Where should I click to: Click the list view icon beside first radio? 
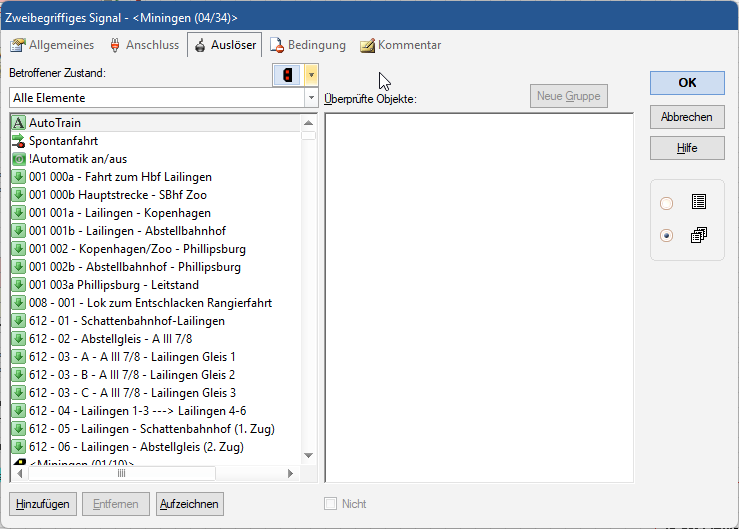(x=698, y=202)
